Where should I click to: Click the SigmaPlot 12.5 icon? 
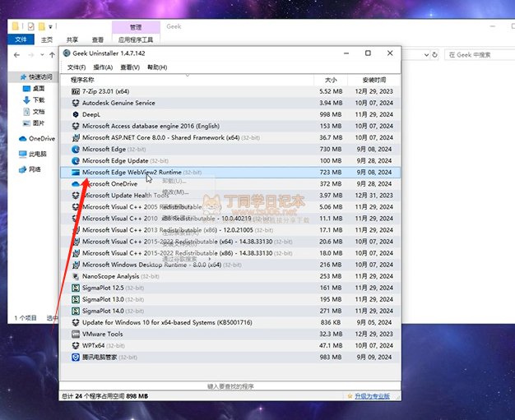tap(76, 288)
